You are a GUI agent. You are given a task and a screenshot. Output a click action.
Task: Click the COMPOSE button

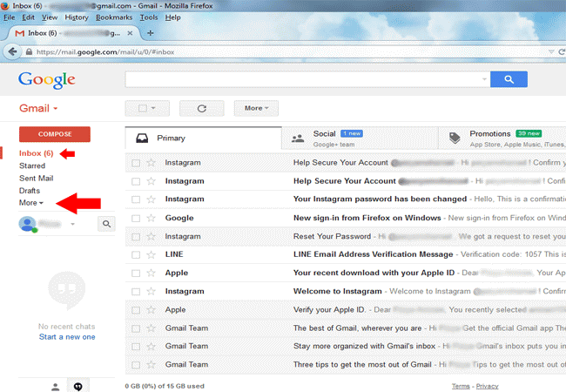coord(55,134)
